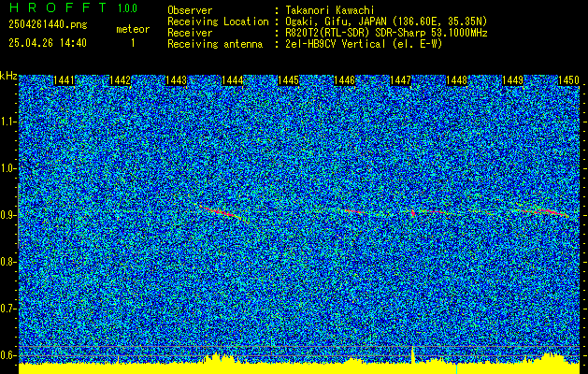Screen dimensions: 588x374
Task: Click the 1448 time marker
Action: (x=457, y=80)
